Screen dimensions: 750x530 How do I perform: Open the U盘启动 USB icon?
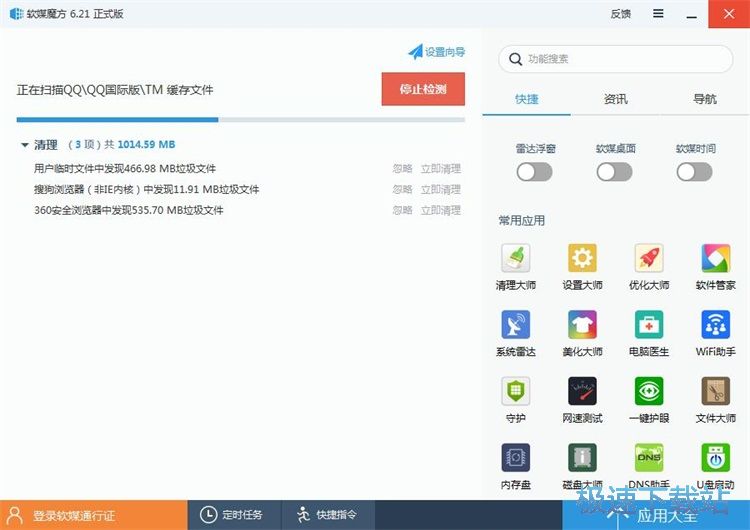(x=716, y=458)
